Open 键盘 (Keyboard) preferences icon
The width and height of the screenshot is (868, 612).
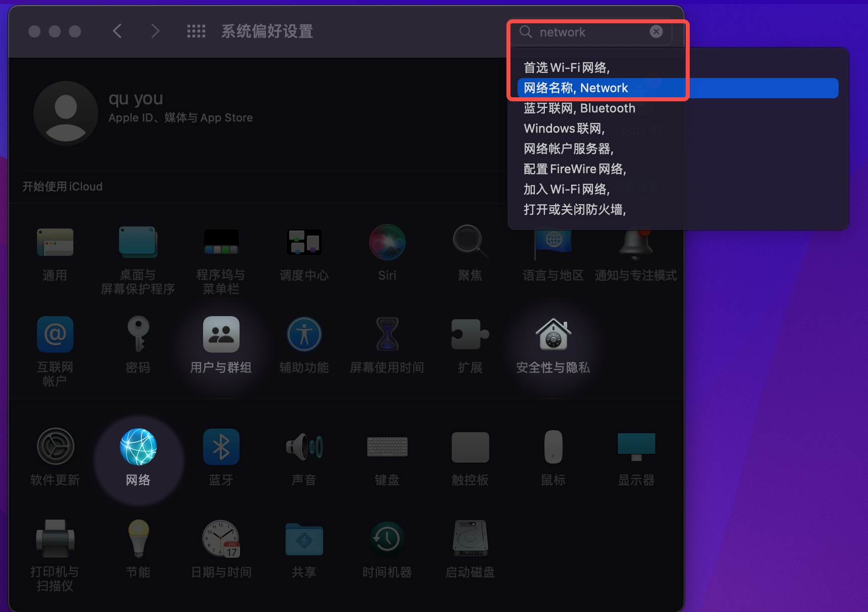pos(387,447)
